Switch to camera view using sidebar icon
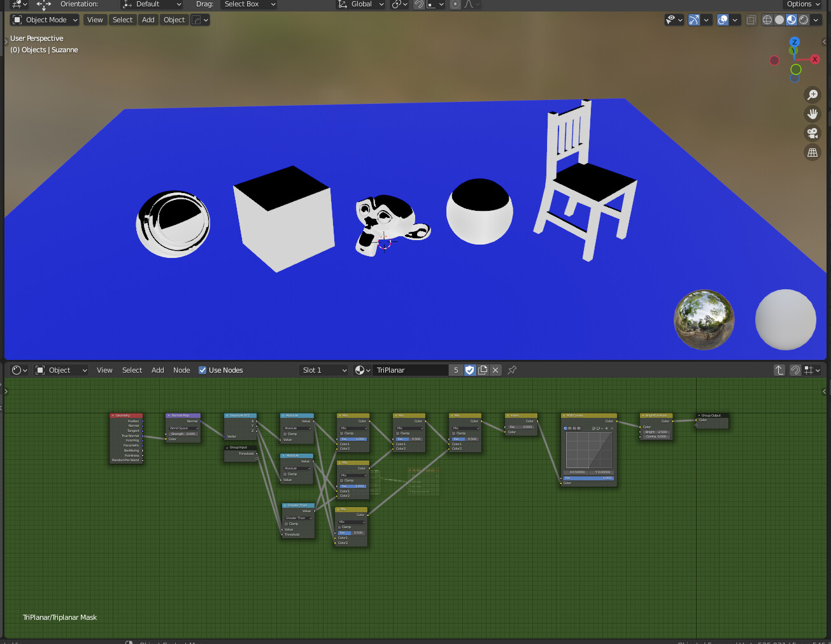Viewport: 831px width, 644px height. (x=813, y=133)
